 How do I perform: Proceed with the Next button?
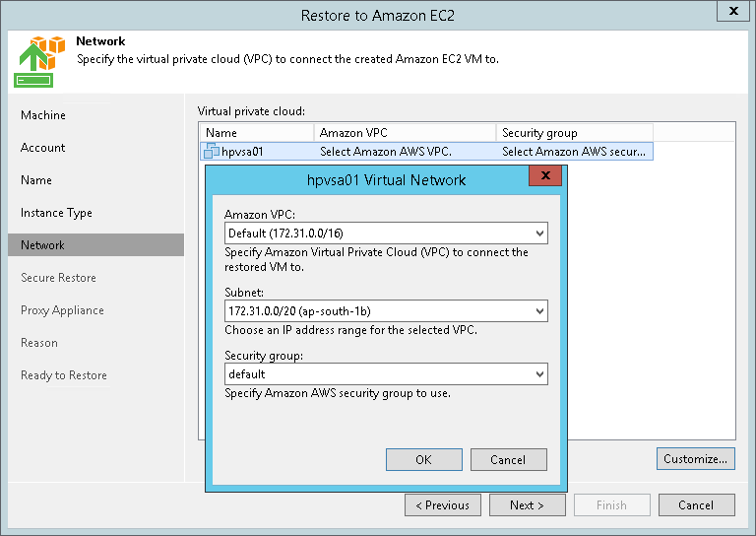pyautogui.click(x=528, y=505)
